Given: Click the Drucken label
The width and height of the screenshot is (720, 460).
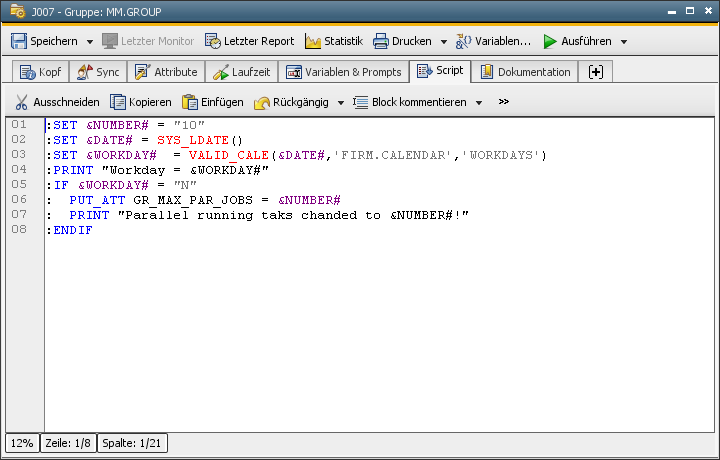Looking at the screenshot, I should tap(411, 41).
